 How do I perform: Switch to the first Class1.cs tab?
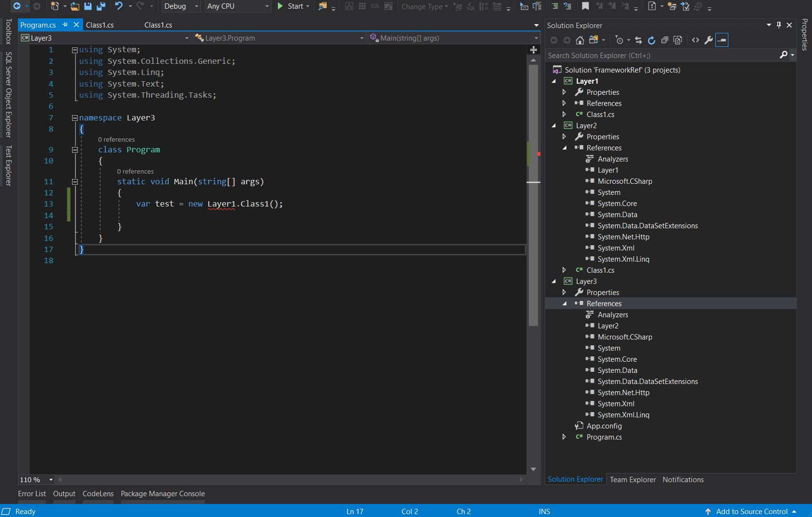tap(100, 25)
